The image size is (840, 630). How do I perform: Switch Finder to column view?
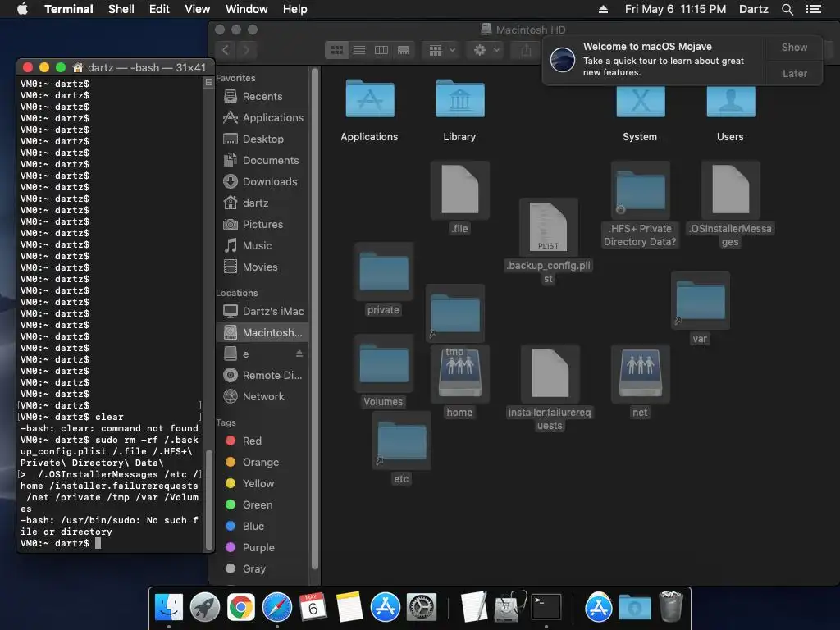[381, 50]
